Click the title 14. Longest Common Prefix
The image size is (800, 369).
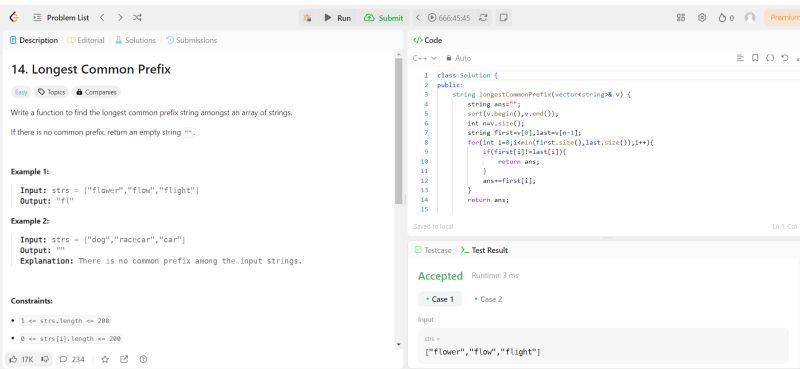(91, 69)
